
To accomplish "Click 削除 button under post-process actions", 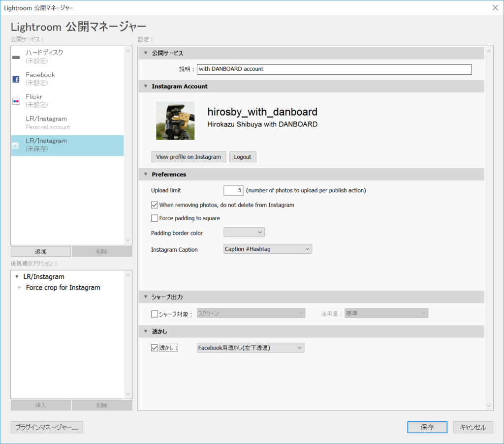I will coord(102,405).
